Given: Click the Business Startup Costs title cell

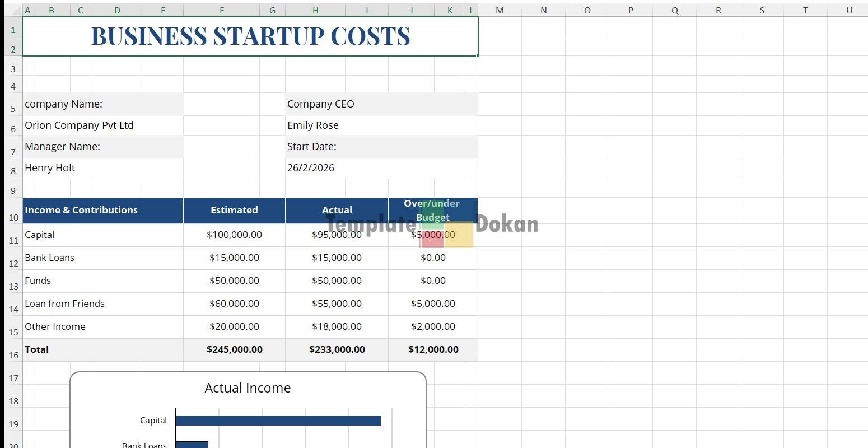Looking at the screenshot, I should (250, 36).
